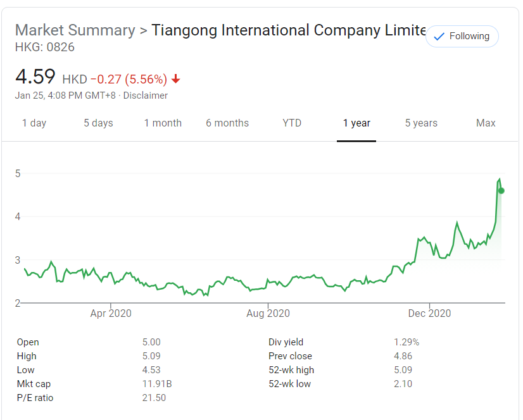Click the Div yield label
Screen dimensions: 523x420
286,342
